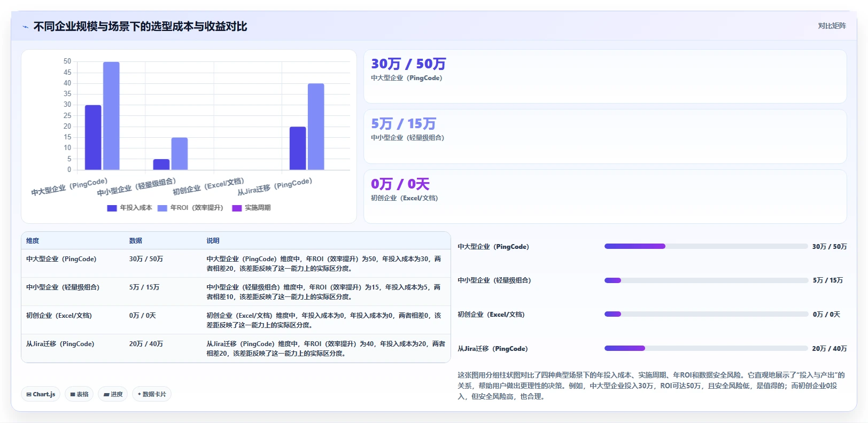Click progress row label 中小型企业（轻量级组合）
Viewport: 868px width, 423px height.
[494, 280]
